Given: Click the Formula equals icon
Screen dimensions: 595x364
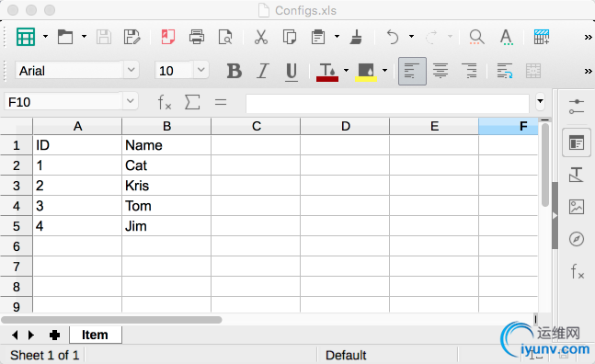Looking at the screenshot, I should click(221, 102).
